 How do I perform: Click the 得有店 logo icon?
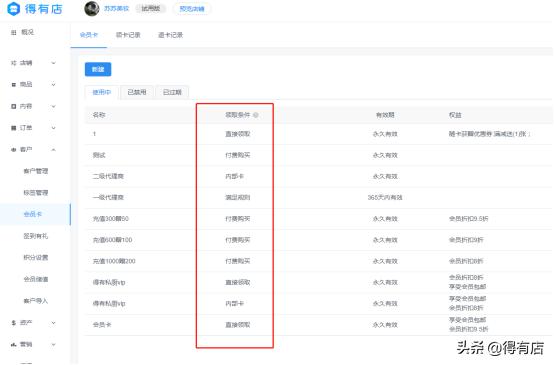pyautogui.click(x=13, y=9)
